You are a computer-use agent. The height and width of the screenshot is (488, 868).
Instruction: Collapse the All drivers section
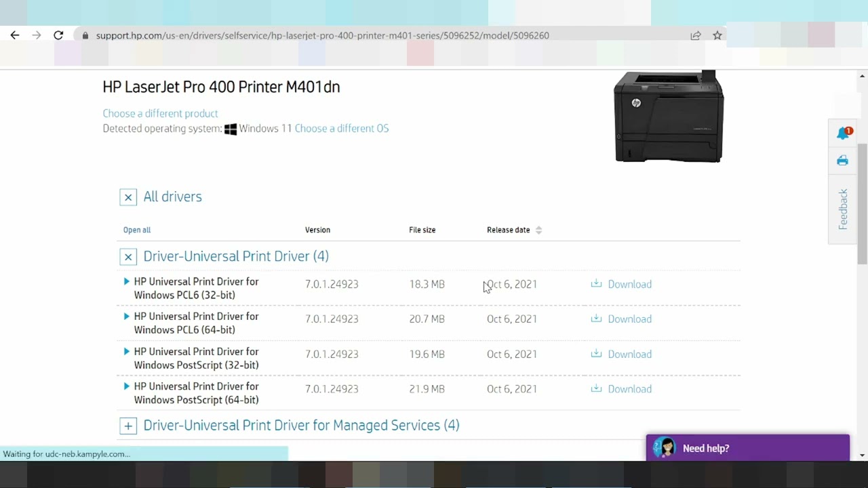tap(128, 197)
